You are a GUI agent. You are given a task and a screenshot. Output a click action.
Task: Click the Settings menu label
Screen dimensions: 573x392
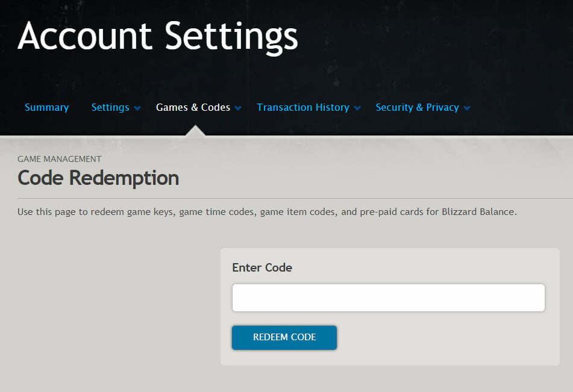click(x=110, y=107)
